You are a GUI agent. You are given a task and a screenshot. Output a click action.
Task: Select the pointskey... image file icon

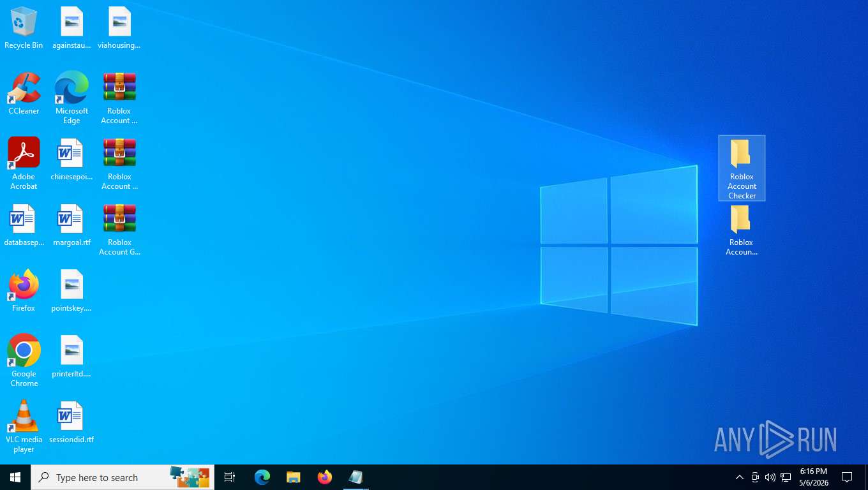pos(71,291)
